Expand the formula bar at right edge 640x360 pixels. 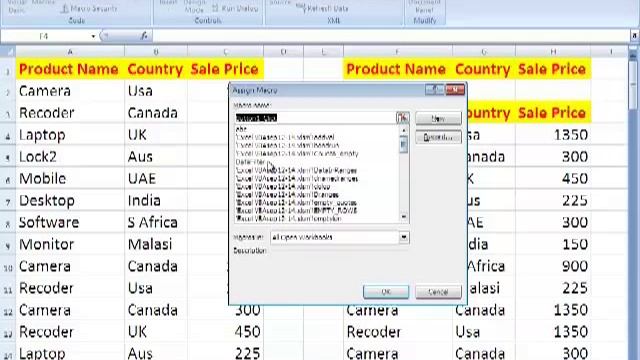[635, 36]
